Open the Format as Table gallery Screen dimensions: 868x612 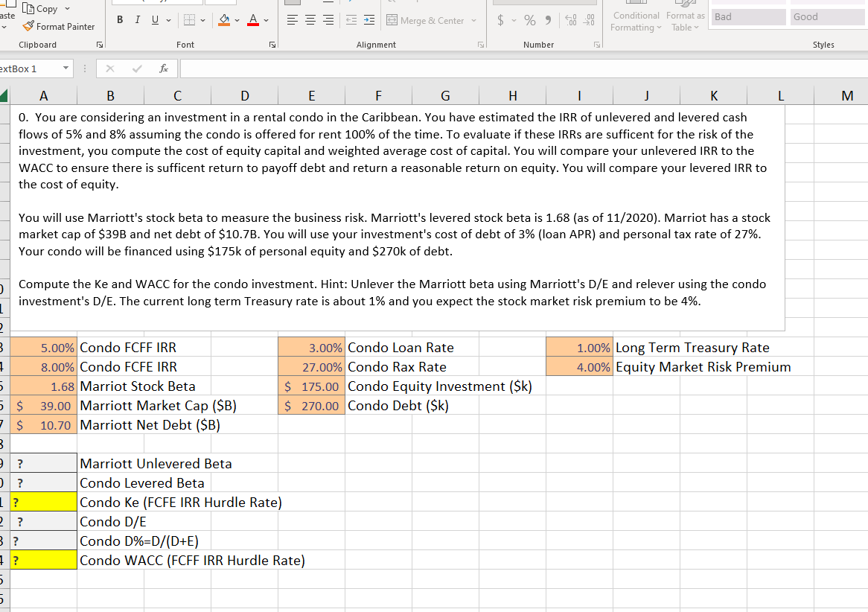(x=686, y=20)
